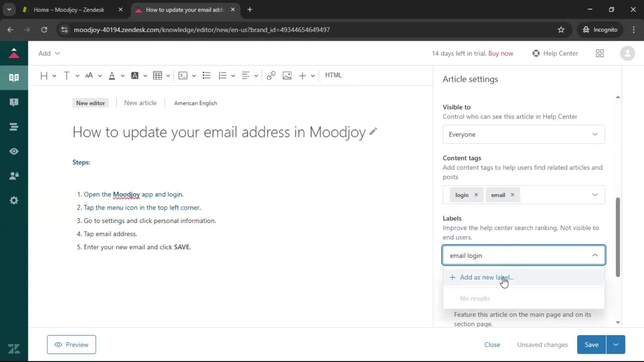Bookmark this page with star icon
The image size is (644, 362).
[x=561, y=29]
